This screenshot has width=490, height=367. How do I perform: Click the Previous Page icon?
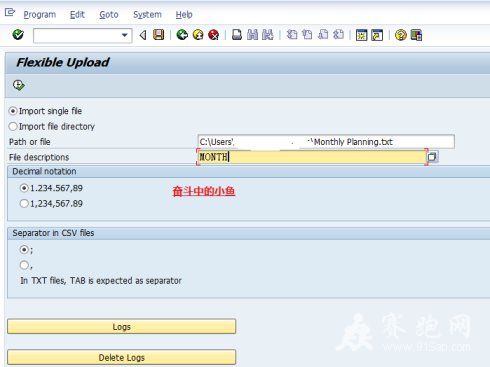pos(307,35)
